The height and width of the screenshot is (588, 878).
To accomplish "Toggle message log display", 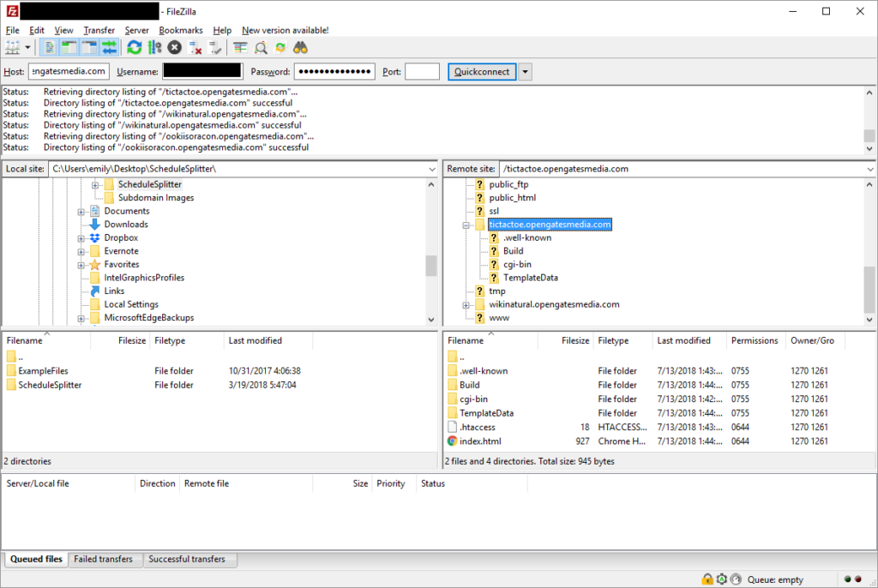I will (x=49, y=48).
